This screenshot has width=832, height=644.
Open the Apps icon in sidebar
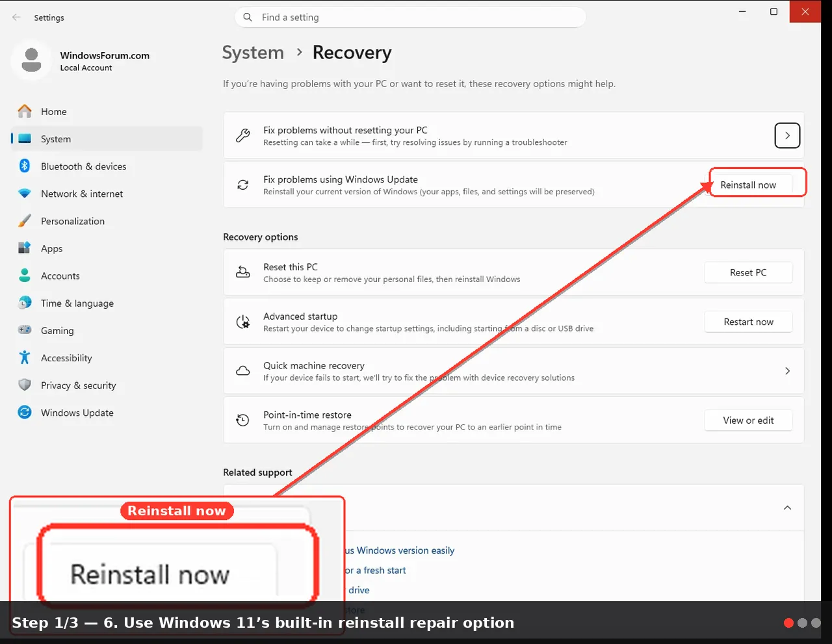[25, 248]
